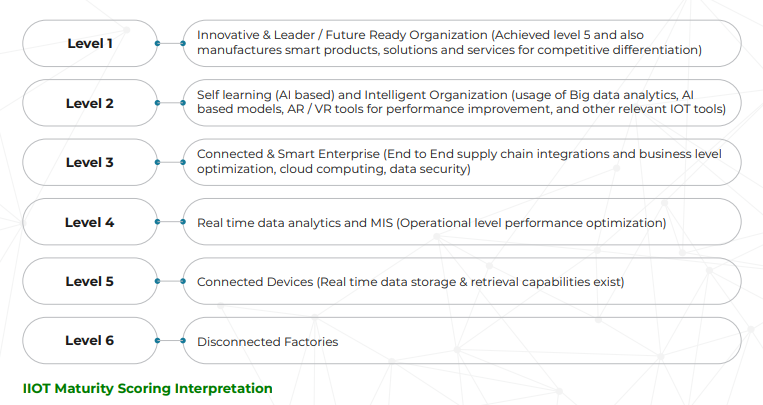Click the Innovative & Leader description box

coord(462,43)
